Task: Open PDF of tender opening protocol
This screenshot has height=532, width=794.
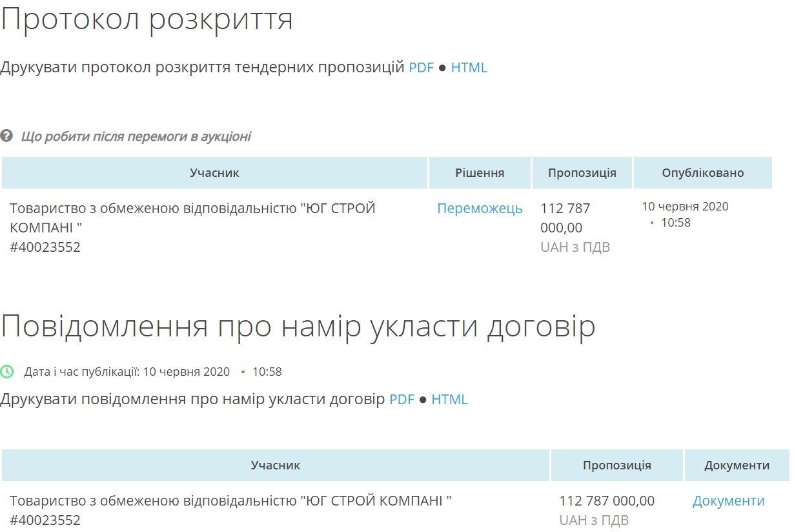Action: [x=421, y=67]
